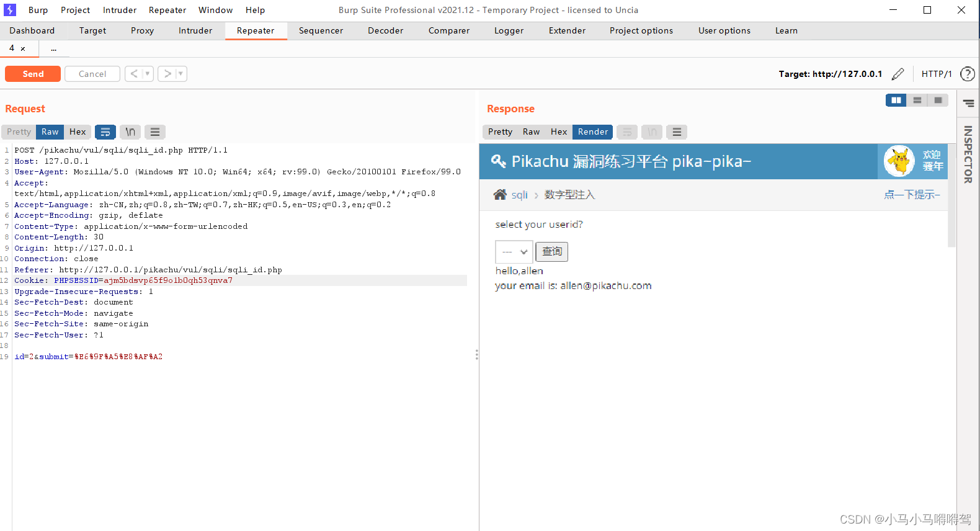Open response hamburger options menu
This screenshot has width=980, height=531.
677,132
